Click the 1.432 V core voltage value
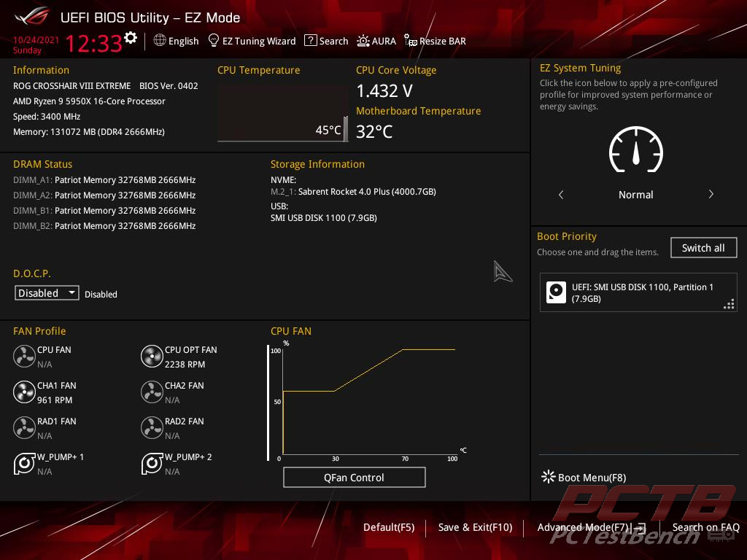Viewport: 747px width, 560px height. click(384, 91)
